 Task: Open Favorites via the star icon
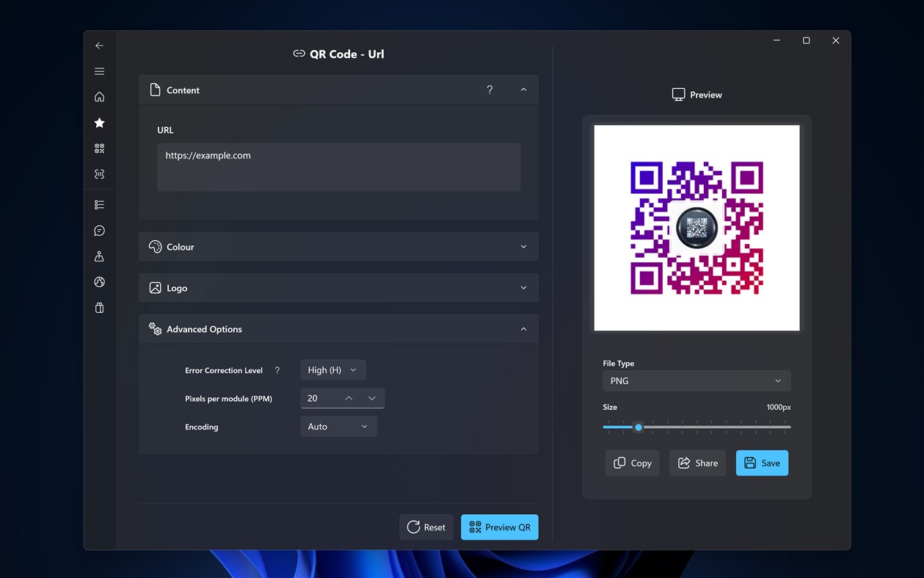click(x=99, y=123)
